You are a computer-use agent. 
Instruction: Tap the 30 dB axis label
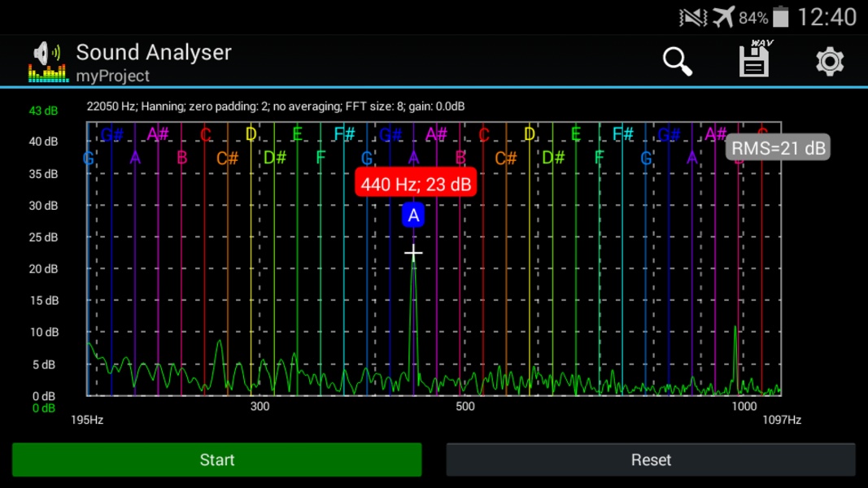[43, 206]
